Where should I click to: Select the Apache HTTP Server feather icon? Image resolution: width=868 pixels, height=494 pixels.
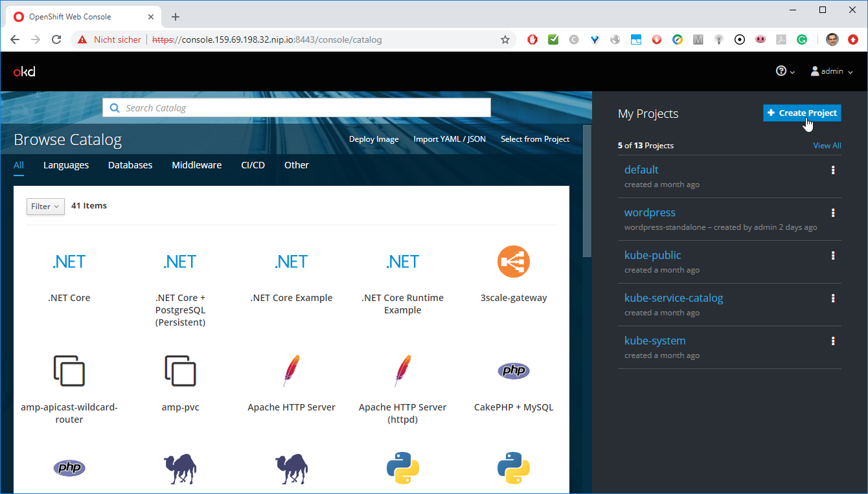pos(291,371)
